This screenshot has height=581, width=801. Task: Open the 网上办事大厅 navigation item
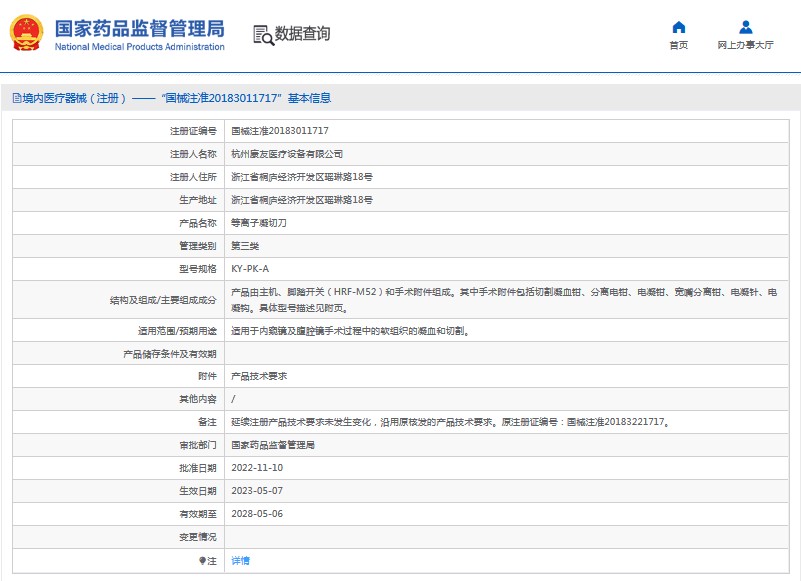point(745,45)
